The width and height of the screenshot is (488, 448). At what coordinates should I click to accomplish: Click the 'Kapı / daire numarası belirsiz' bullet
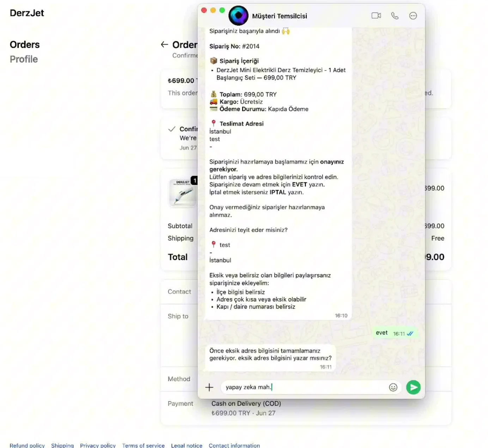point(256,307)
